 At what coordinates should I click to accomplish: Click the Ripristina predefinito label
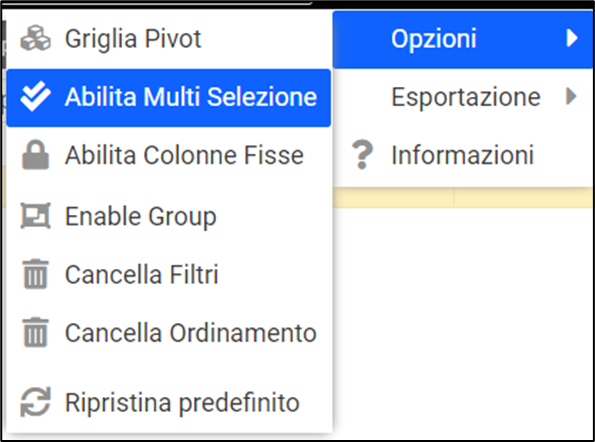point(182,403)
